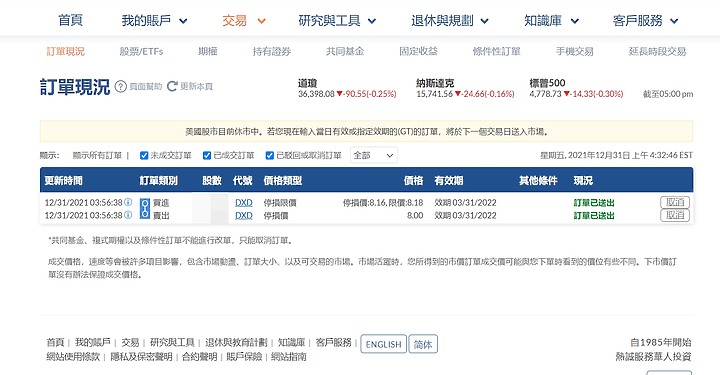The image size is (720, 375).
Task: Click 顯示所有訂單 filter link
Action: [x=97, y=156]
